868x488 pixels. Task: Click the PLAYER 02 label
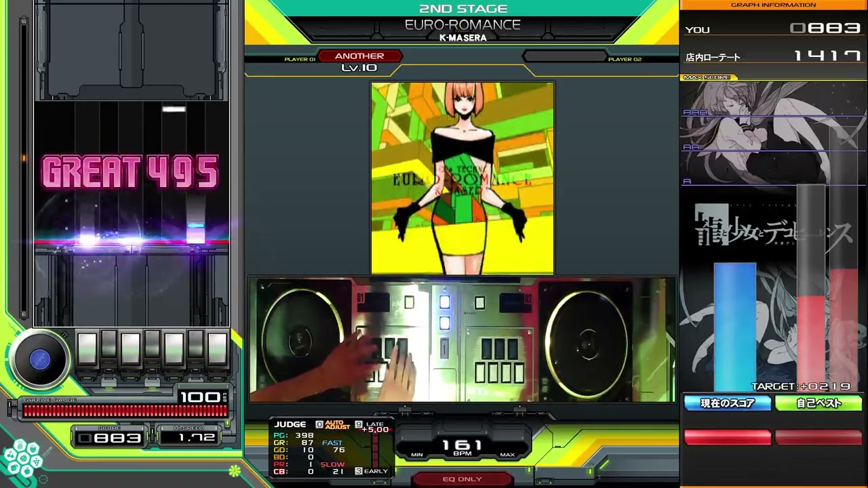coord(625,60)
